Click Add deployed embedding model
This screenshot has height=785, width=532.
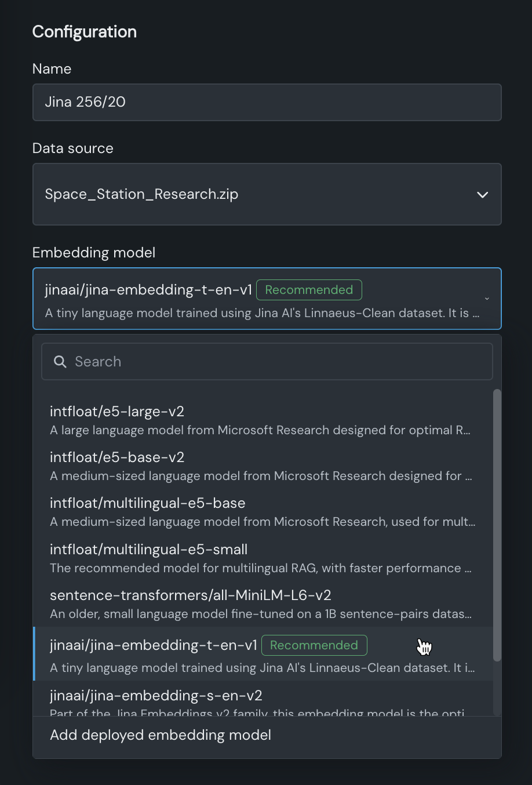tap(161, 735)
